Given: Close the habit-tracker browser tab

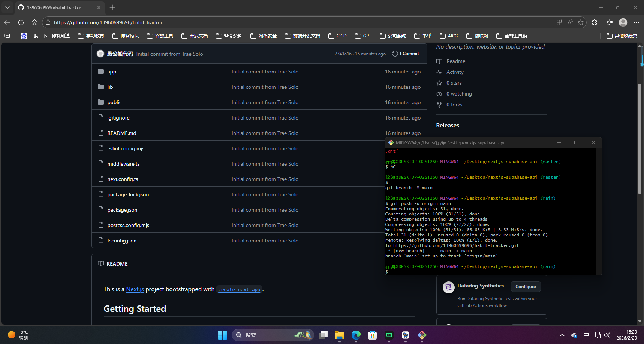Looking at the screenshot, I should (x=99, y=7).
